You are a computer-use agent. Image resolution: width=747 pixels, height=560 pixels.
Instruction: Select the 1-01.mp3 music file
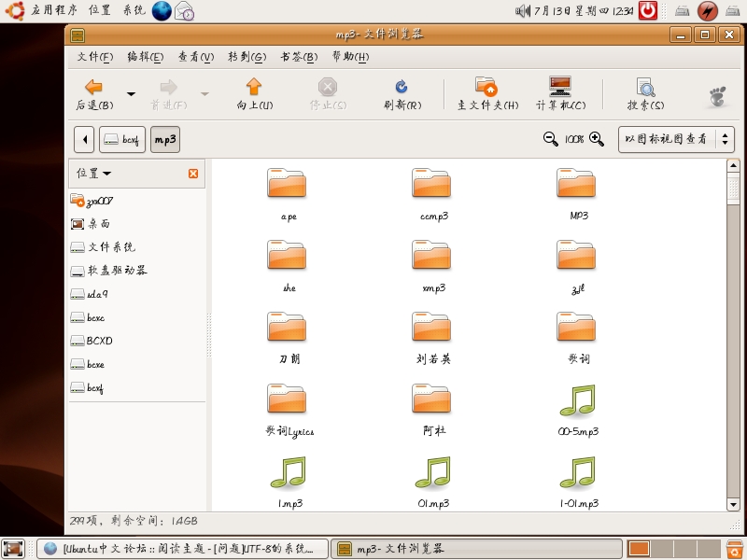pos(577,472)
